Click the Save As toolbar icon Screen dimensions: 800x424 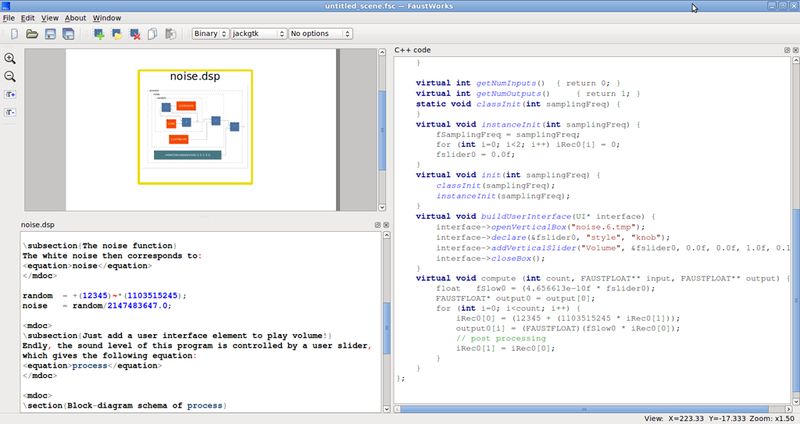click(68, 34)
